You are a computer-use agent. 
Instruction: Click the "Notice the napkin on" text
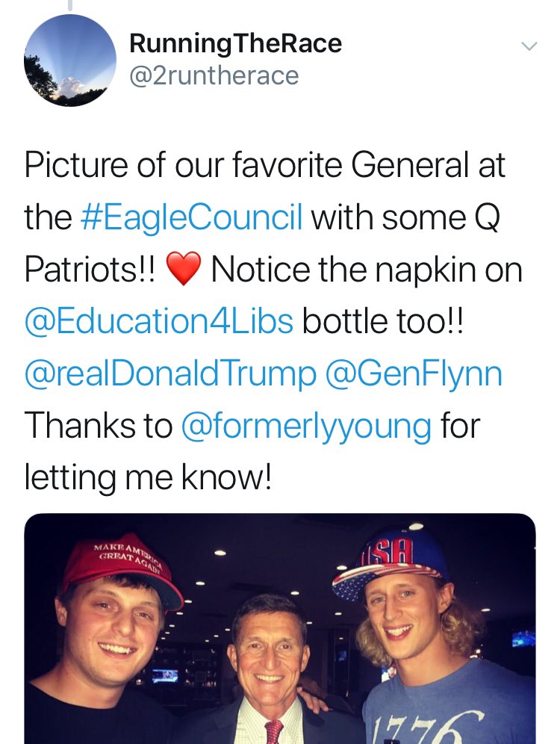point(366,269)
